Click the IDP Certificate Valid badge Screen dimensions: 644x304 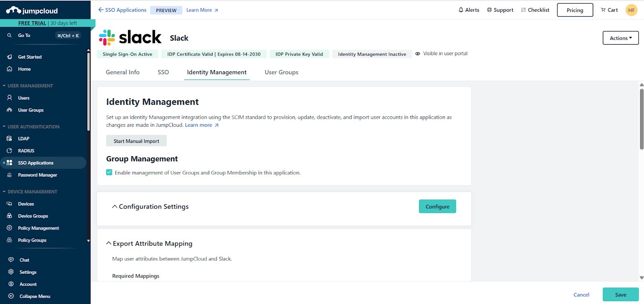(214, 54)
